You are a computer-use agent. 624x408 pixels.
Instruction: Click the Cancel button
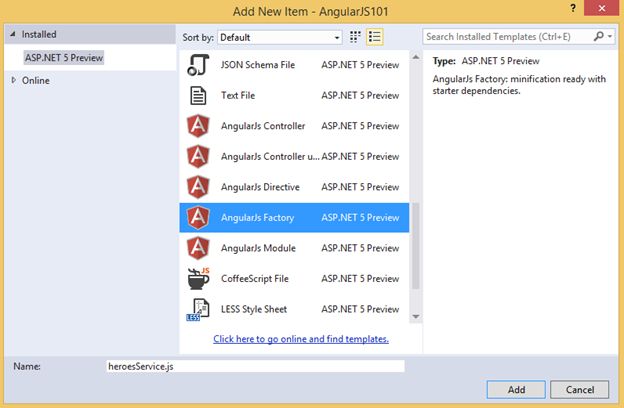pyautogui.click(x=580, y=390)
